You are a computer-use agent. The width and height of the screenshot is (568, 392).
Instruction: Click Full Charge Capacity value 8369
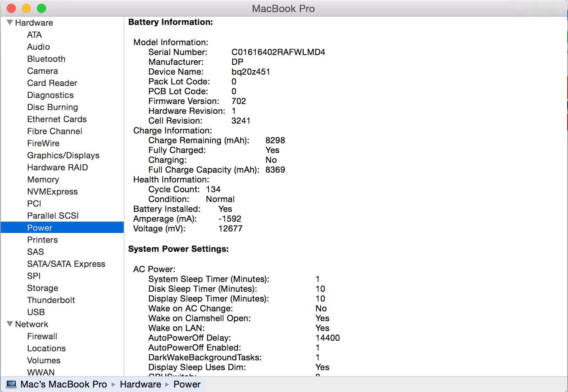[275, 170]
